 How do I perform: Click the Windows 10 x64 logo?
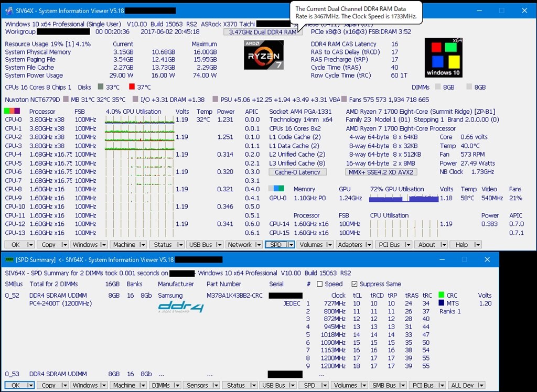(x=444, y=58)
